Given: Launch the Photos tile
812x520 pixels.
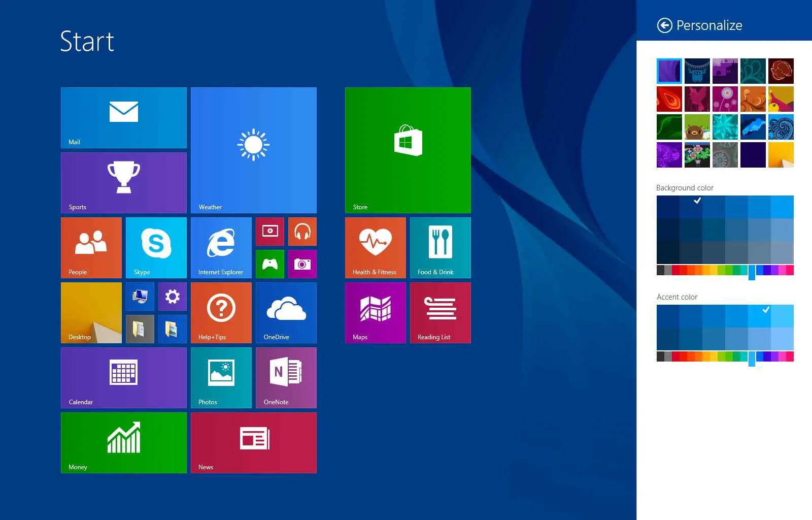Looking at the screenshot, I should pyautogui.click(x=221, y=378).
